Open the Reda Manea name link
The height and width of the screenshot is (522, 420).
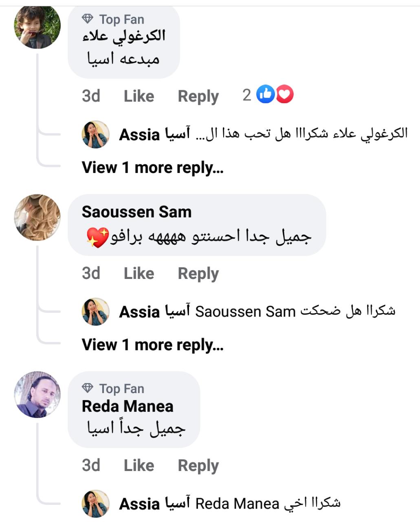(x=128, y=406)
